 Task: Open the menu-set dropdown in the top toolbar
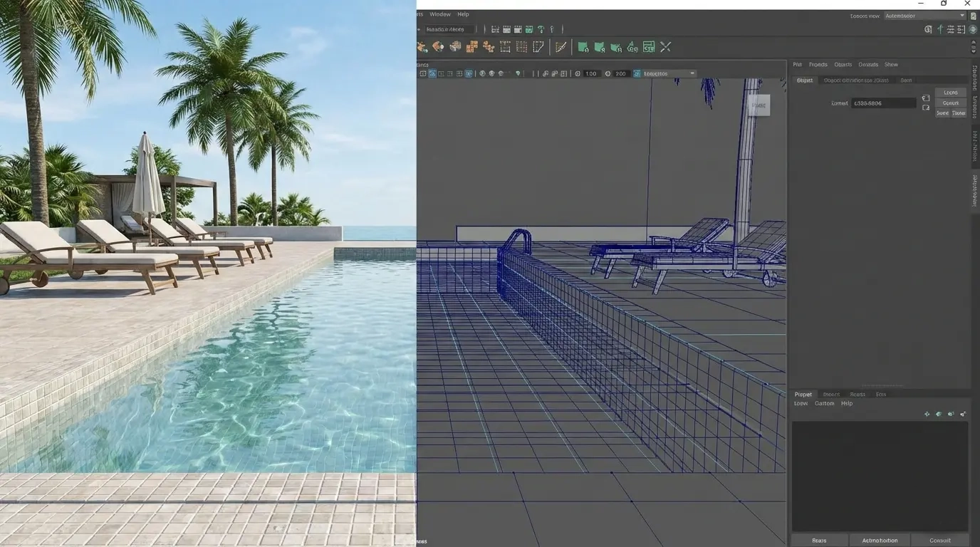(449, 29)
